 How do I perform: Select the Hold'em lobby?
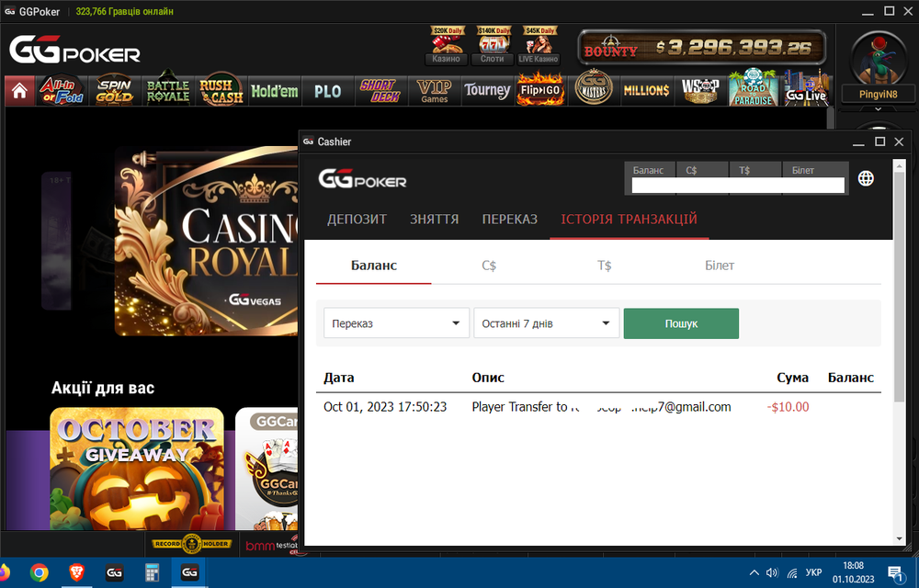(x=274, y=91)
